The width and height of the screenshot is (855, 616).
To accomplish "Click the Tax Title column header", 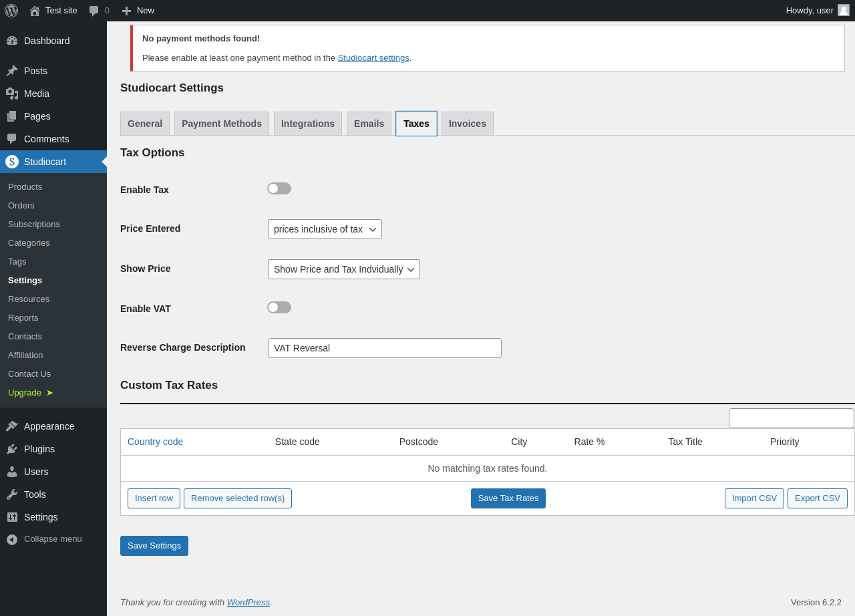I will click(x=685, y=442).
